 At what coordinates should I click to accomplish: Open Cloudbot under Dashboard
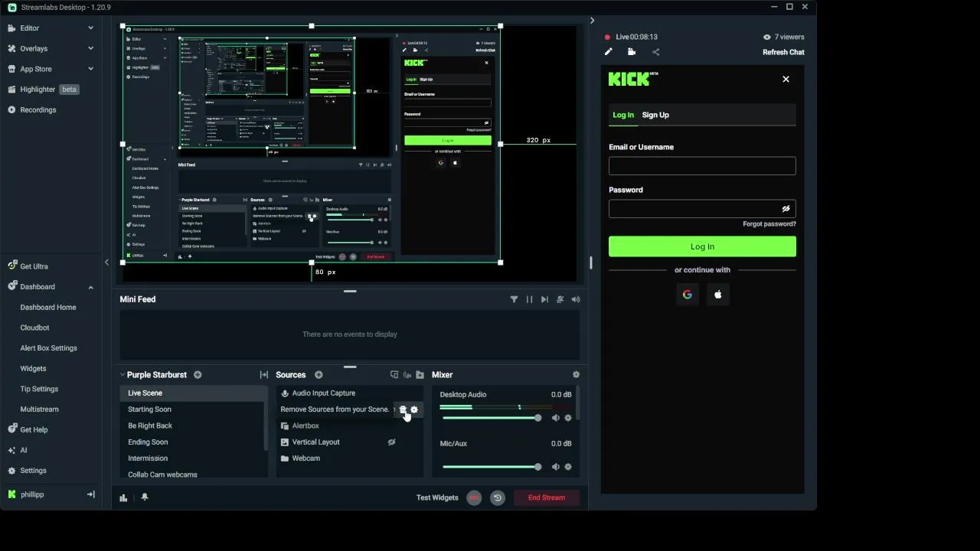[34, 328]
